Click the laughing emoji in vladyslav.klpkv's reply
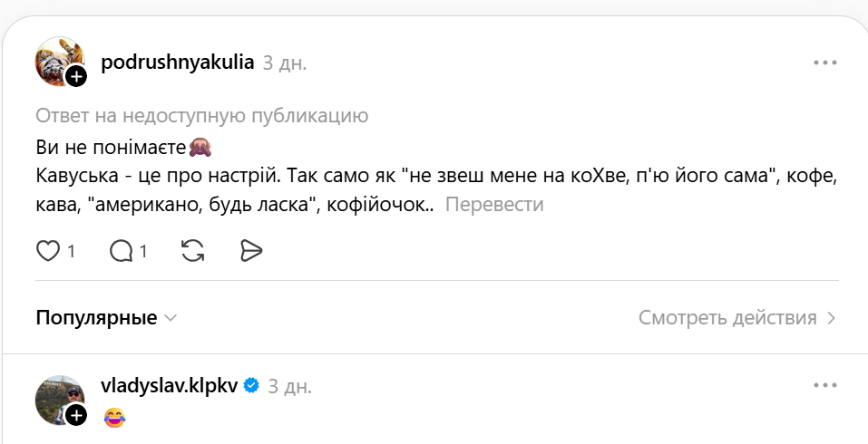Viewport: 868px width, 444px height. [114, 418]
